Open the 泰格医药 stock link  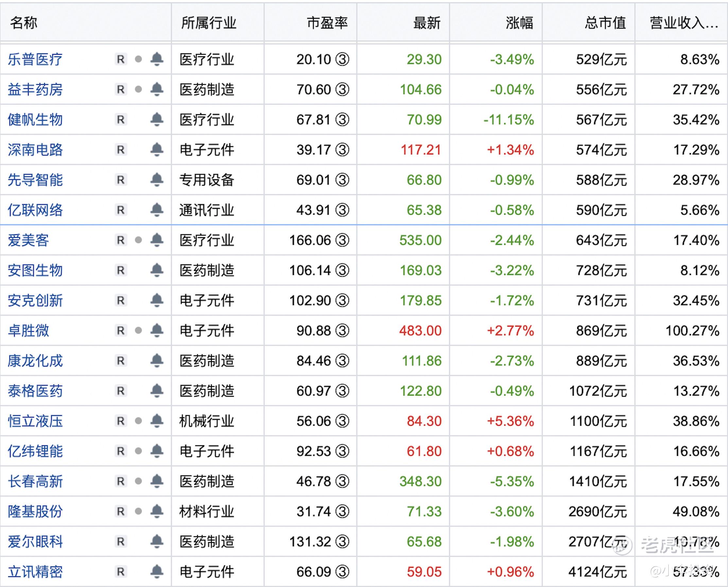(x=35, y=391)
